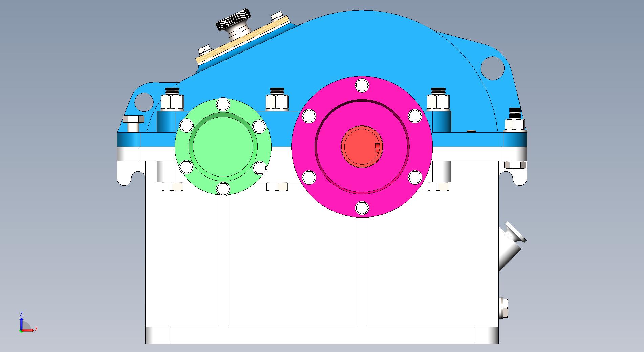Select the bottom bolt on magenta cap
The height and width of the screenshot is (352, 644).
click(x=362, y=208)
